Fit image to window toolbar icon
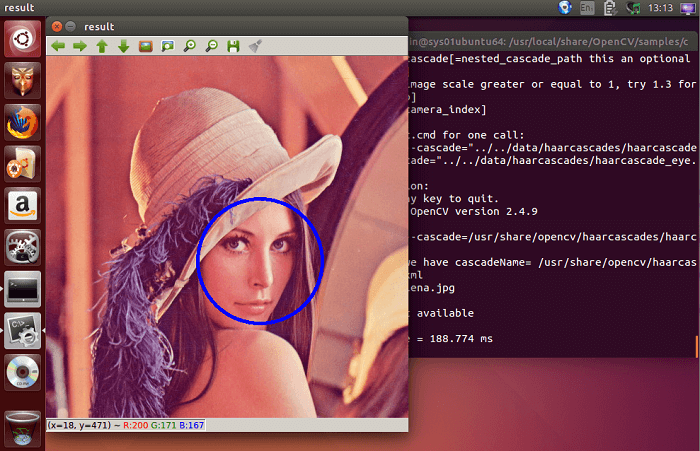 (x=167, y=46)
